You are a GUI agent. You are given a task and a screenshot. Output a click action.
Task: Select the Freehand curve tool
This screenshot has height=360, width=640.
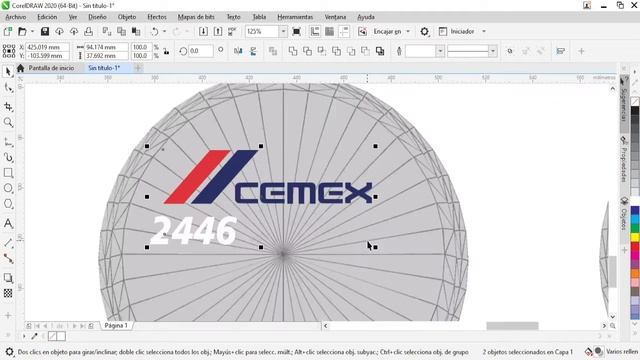click(8, 142)
